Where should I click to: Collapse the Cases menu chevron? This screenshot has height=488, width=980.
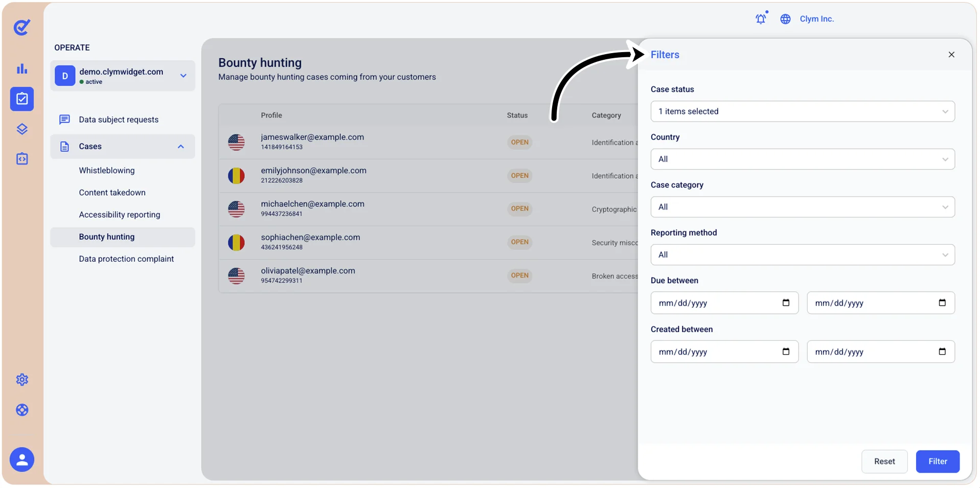[180, 147]
